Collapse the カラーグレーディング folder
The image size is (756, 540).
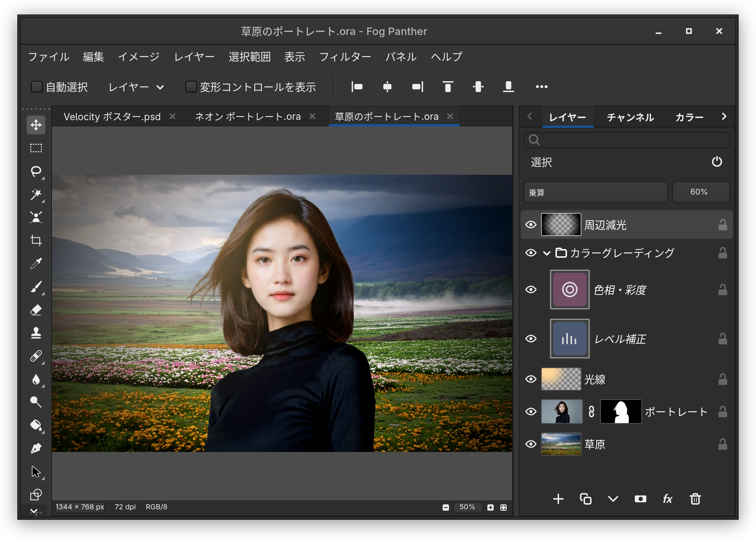click(547, 253)
